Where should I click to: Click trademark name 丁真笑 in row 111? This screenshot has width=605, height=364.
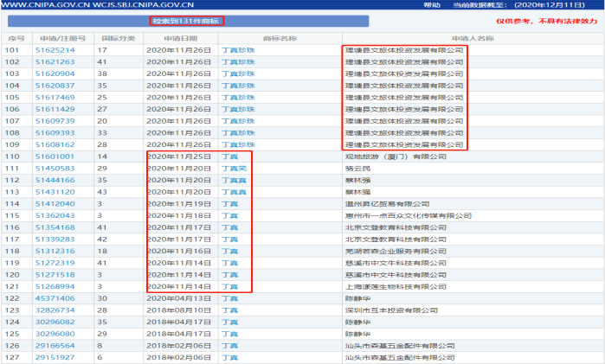click(235, 168)
